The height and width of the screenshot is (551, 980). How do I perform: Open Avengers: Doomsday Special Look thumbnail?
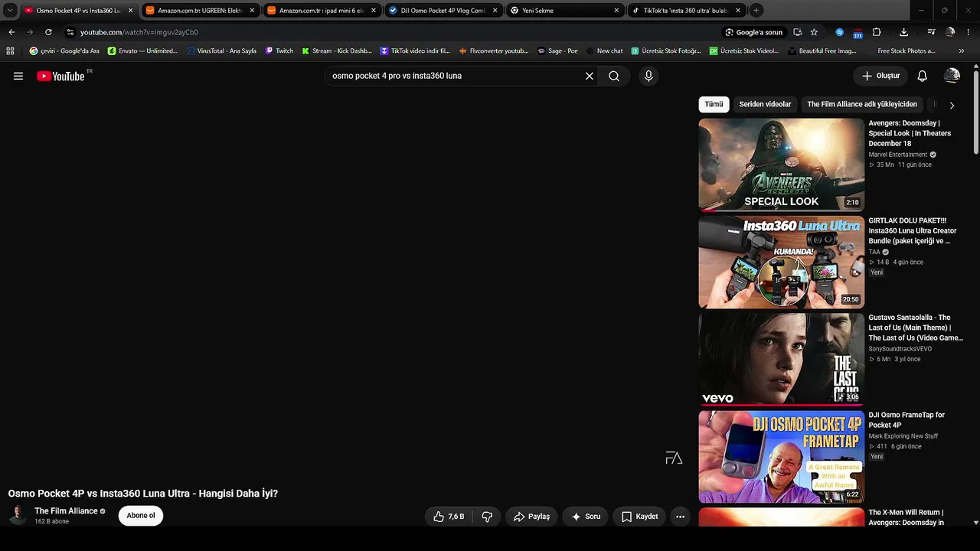(781, 165)
